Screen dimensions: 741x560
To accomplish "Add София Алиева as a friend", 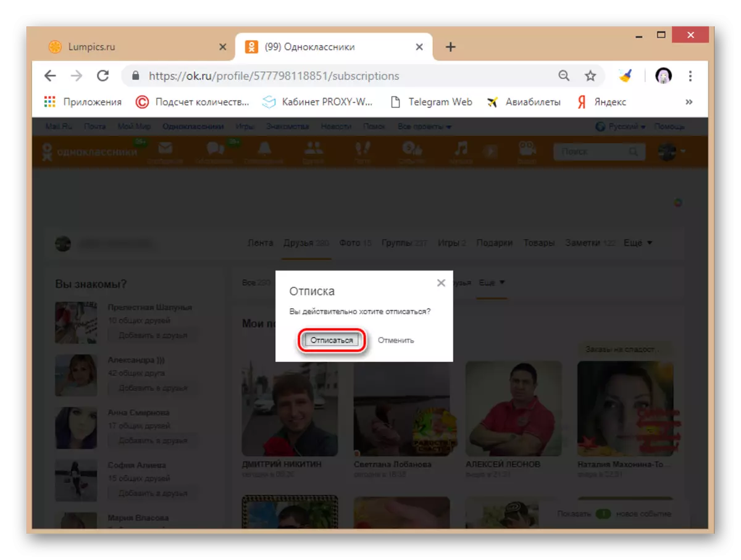I will tap(153, 494).
